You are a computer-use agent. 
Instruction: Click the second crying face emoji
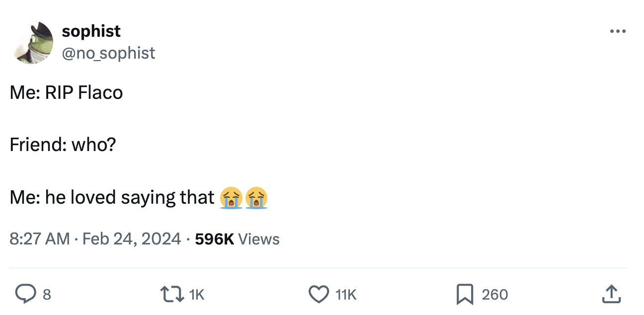pos(256,198)
